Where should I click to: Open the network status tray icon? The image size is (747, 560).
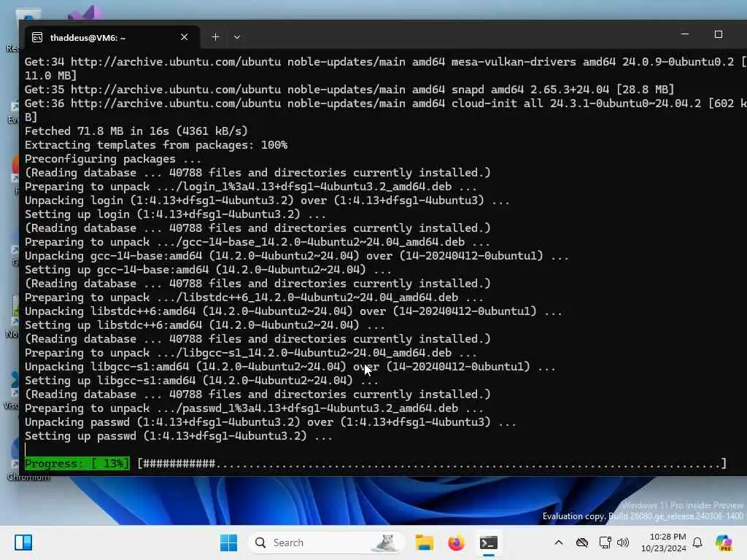605,542
